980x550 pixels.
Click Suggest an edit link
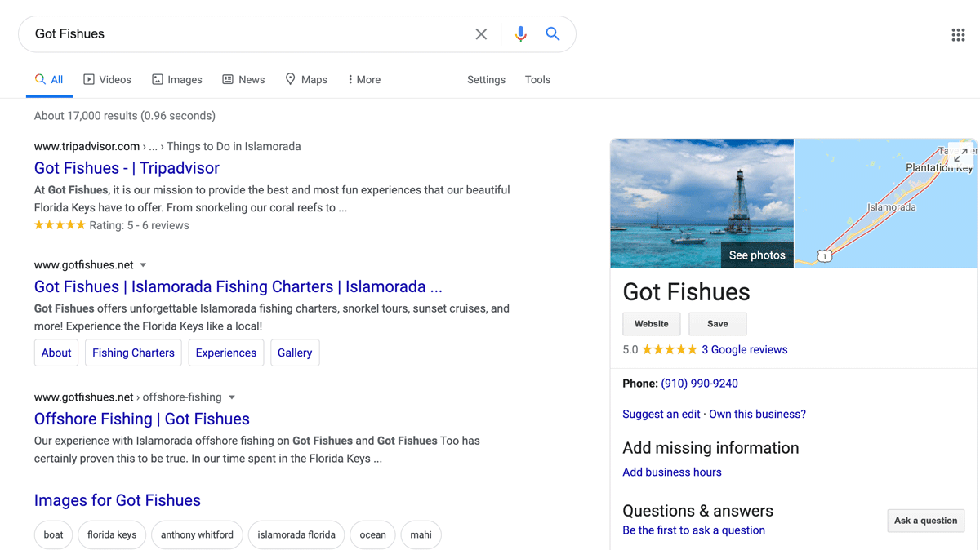click(x=661, y=415)
